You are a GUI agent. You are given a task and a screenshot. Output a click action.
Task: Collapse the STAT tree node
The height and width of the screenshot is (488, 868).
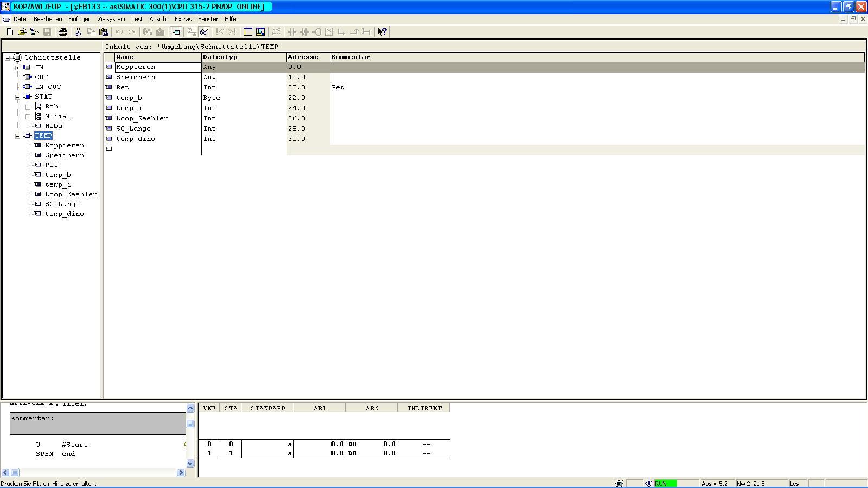18,97
